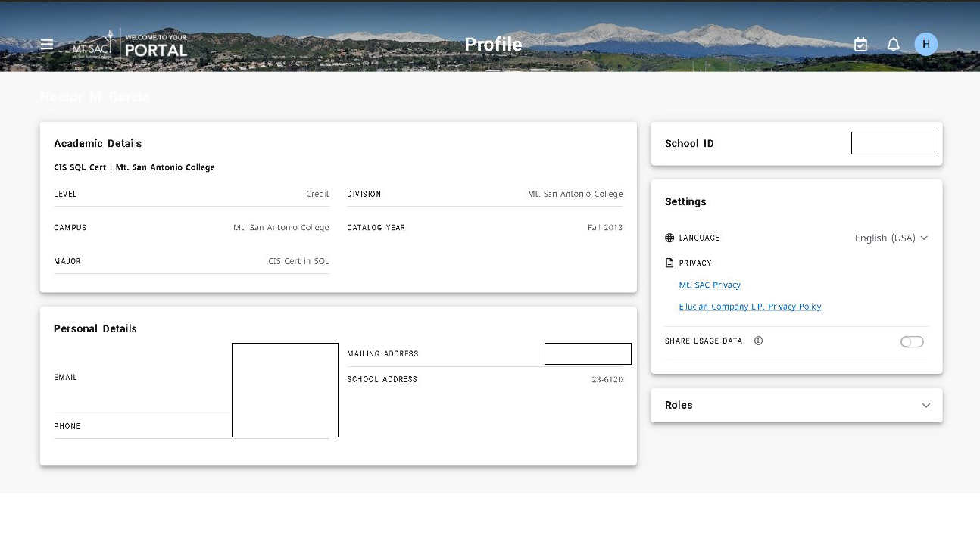
Task: Open the notifications bell
Action: pyautogui.click(x=894, y=45)
